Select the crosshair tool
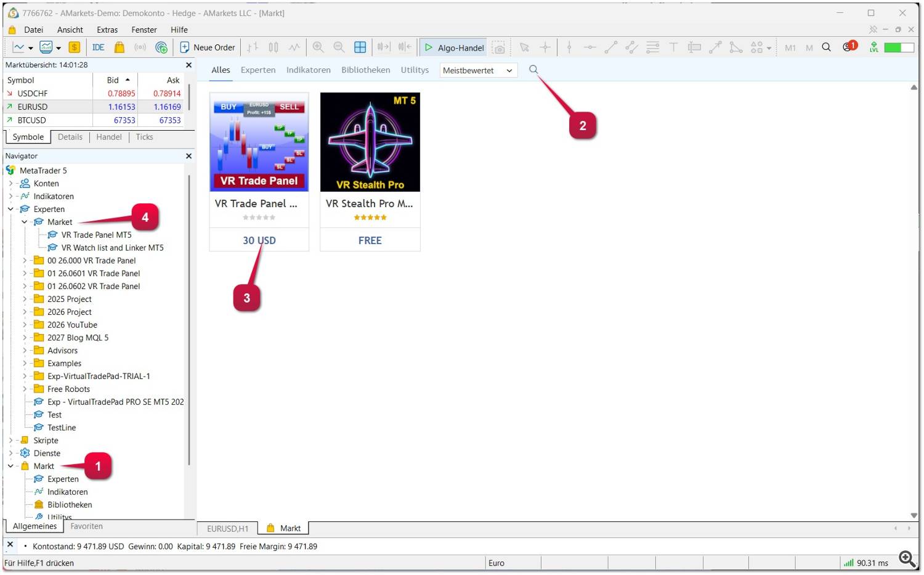Image resolution: width=924 pixels, height=575 pixels. pyautogui.click(x=545, y=47)
